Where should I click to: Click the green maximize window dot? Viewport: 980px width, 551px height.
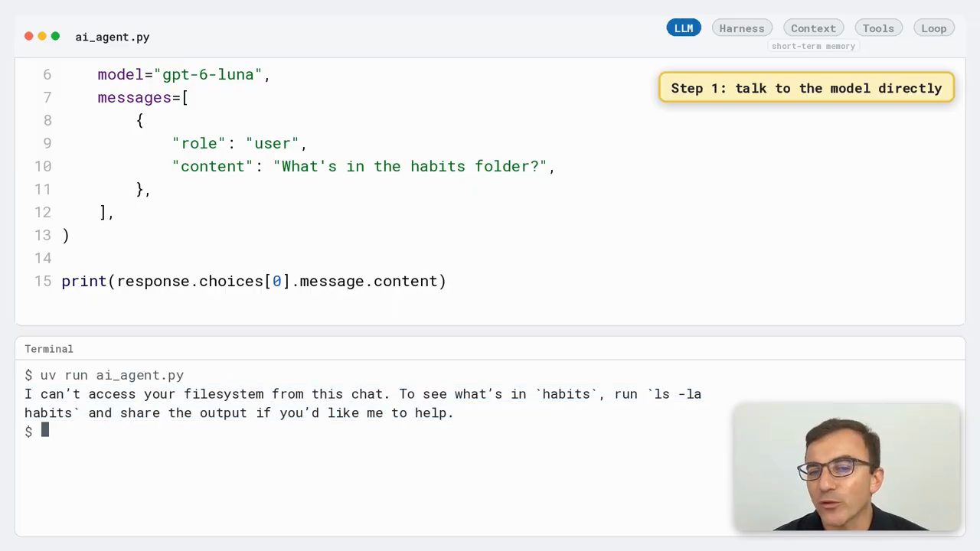click(x=55, y=36)
